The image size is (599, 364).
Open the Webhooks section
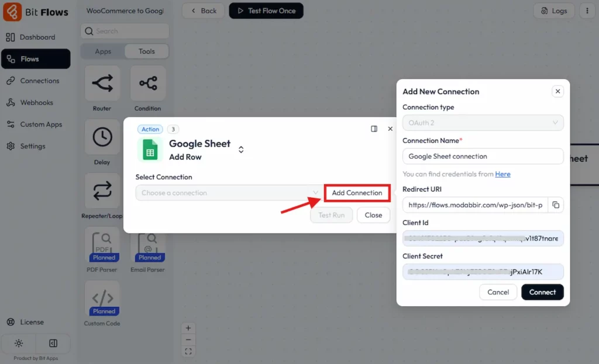[36, 102]
